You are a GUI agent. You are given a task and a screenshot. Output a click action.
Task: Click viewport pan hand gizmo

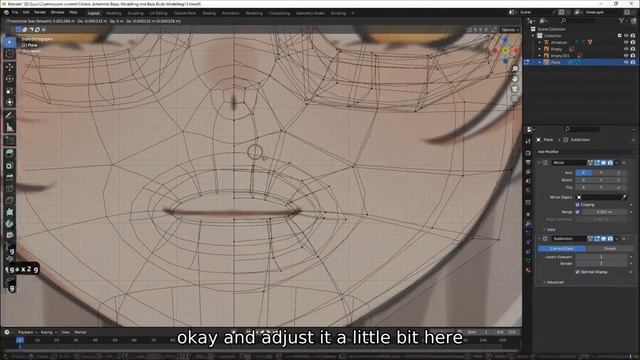click(515, 79)
